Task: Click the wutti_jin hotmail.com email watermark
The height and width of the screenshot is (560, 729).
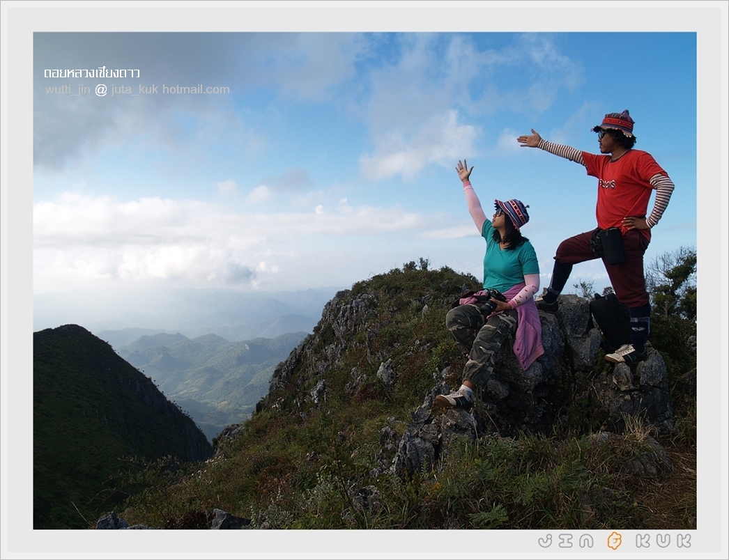Action: (x=137, y=89)
